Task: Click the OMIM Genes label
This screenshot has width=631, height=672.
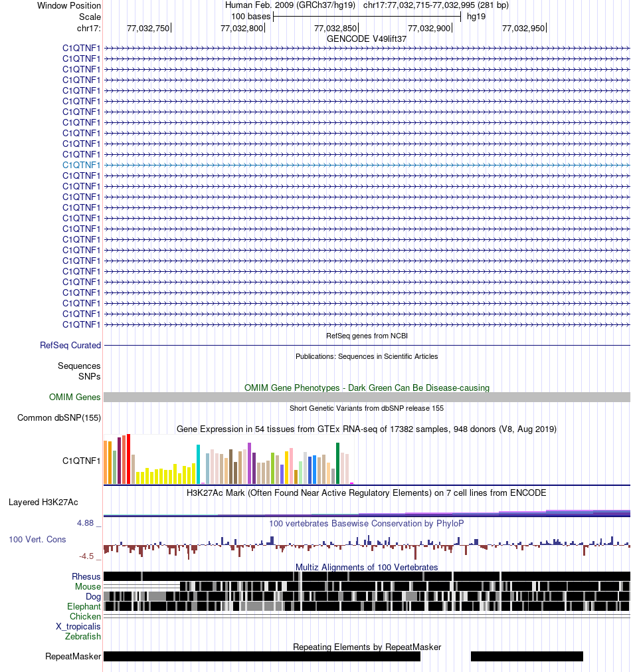Action: coord(74,397)
